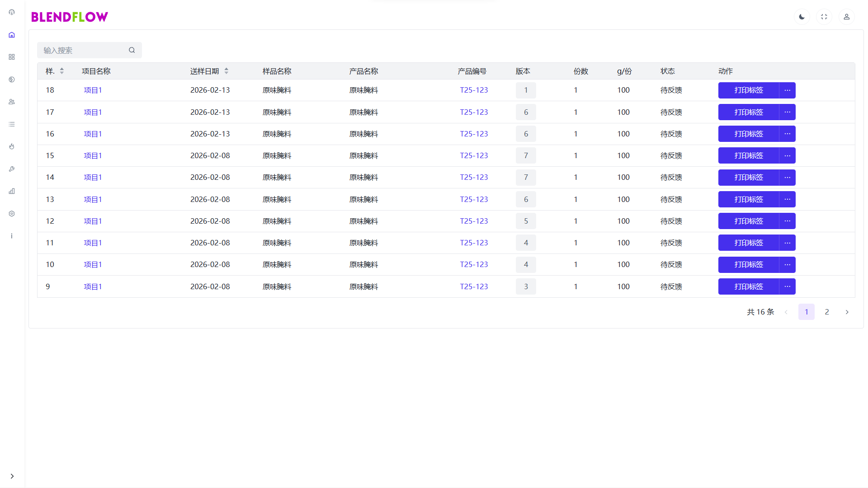
Task: Open the dashboard gauge sidebar icon
Action: tap(12, 12)
